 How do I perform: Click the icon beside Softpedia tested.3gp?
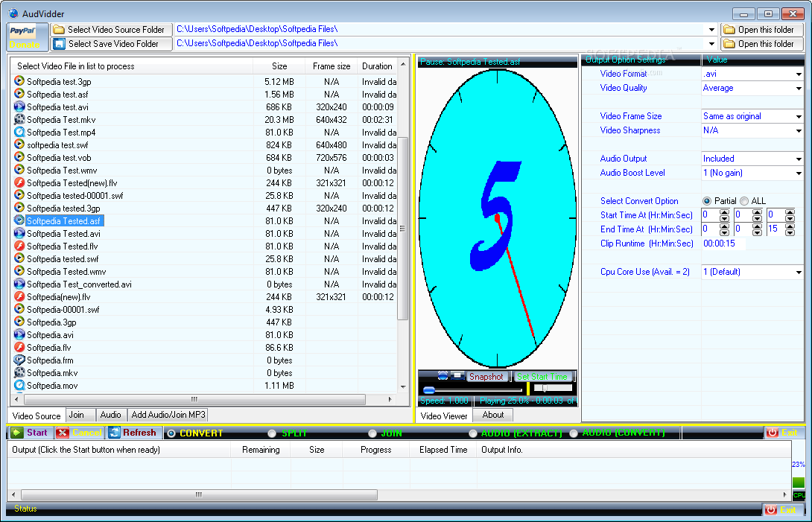[19, 208]
